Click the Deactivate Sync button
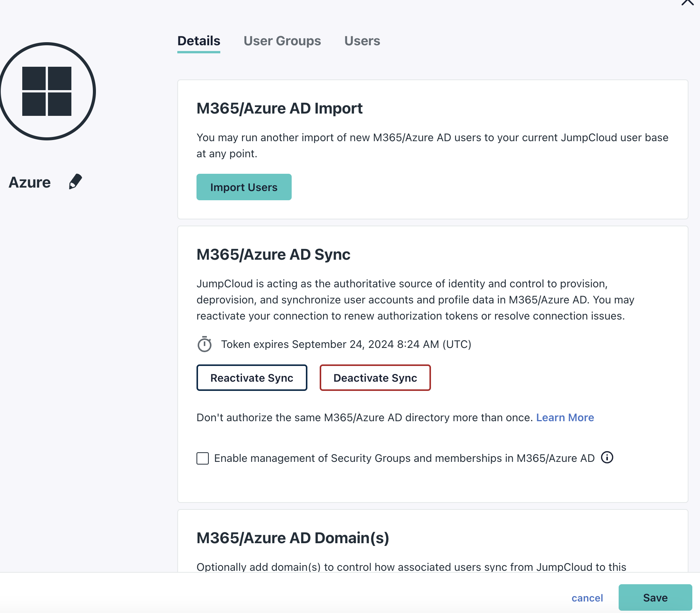This screenshot has width=700, height=613. pos(375,378)
